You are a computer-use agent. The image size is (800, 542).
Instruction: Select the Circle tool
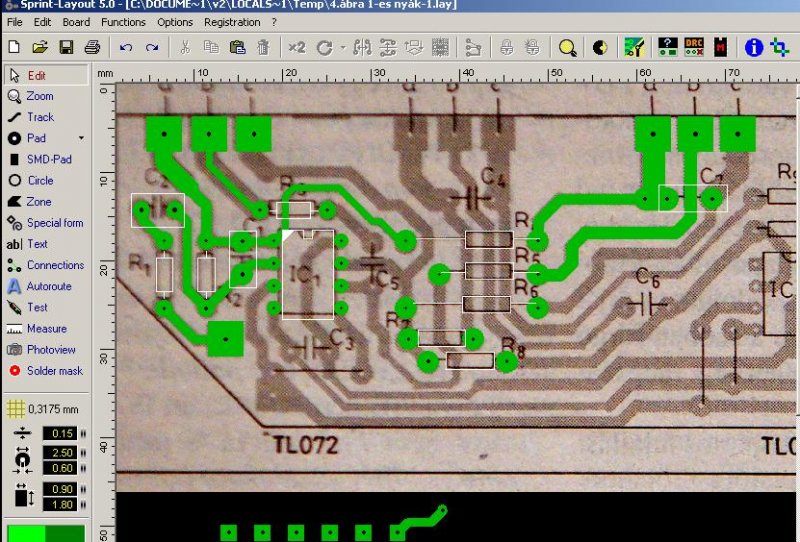(46, 180)
